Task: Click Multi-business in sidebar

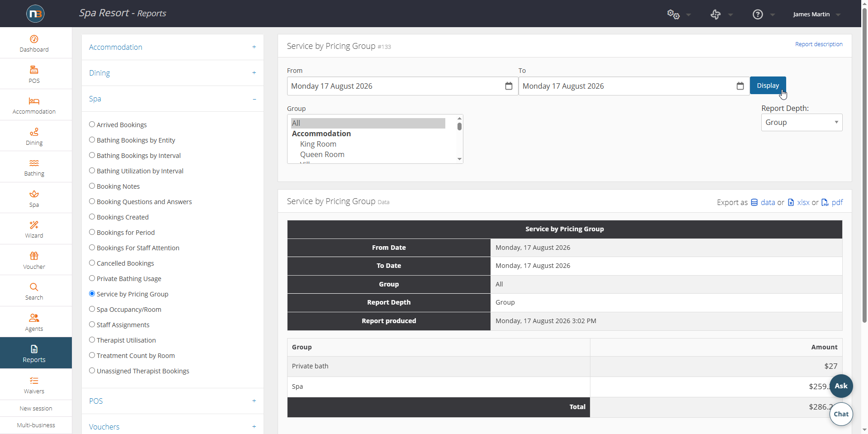Action: (x=36, y=425)
